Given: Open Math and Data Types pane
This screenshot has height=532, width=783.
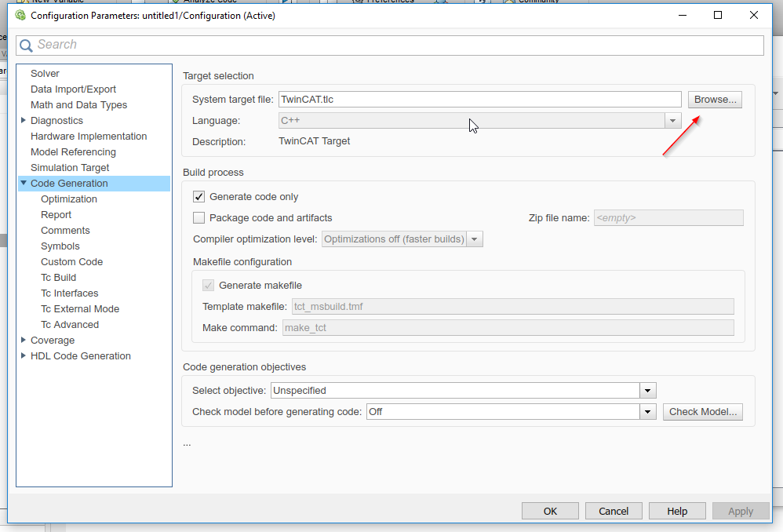Looking at the screenshot, I should click(78, 105).
